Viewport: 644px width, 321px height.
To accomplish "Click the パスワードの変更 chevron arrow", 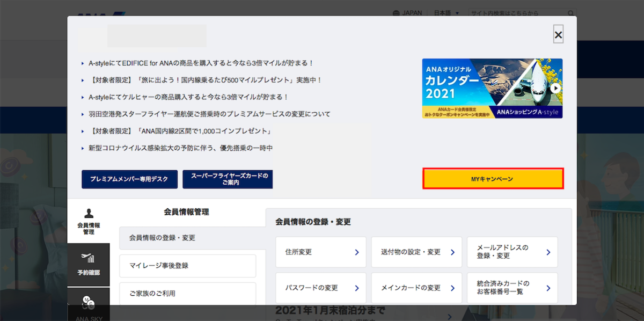I will (357, 288).
